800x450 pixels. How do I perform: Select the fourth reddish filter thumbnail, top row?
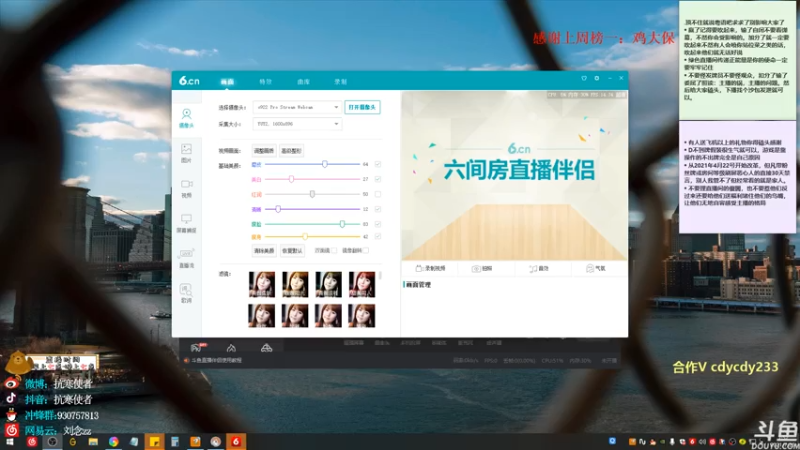point(362,284)
